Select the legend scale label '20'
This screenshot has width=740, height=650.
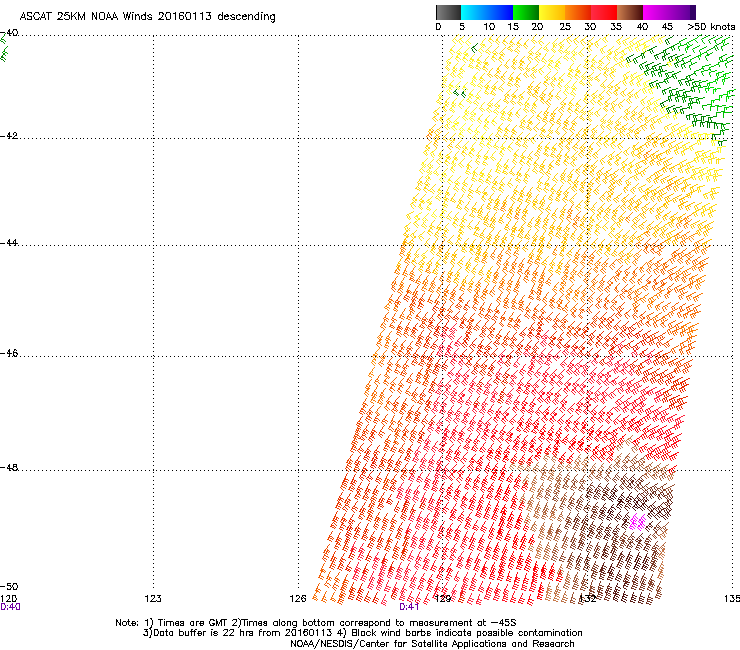[x=537, y=27]
